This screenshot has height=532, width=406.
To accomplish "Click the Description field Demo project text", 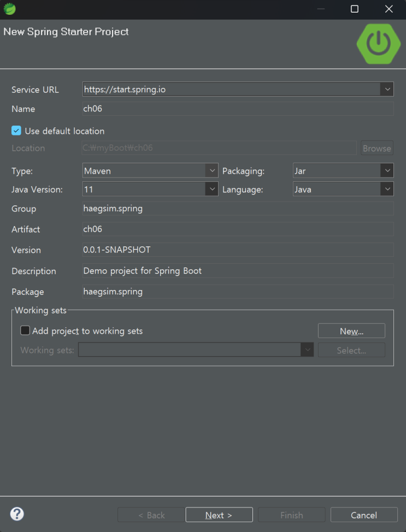I will click(238, 271).
